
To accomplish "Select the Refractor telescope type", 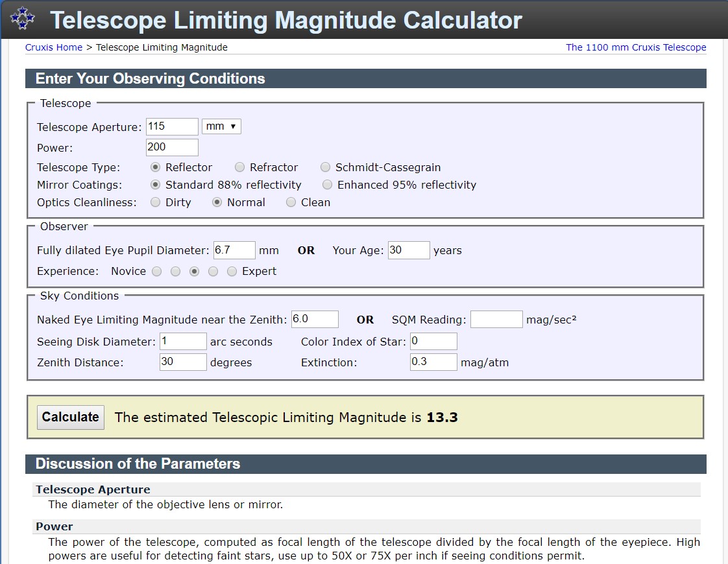I will point(240,167).
